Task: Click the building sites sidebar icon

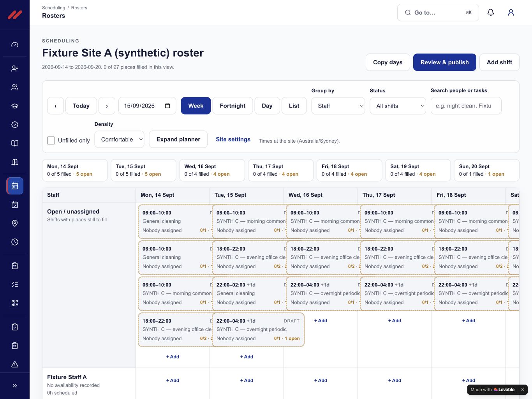Action: pos(15,162)
